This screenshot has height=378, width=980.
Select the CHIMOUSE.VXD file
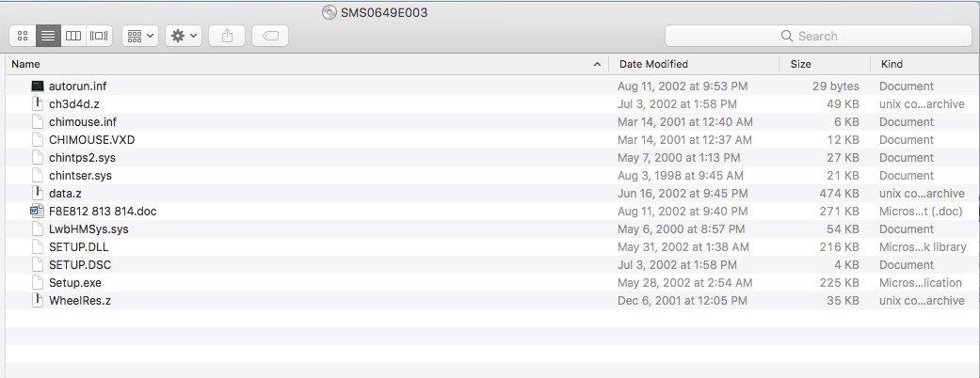[92, 140]
